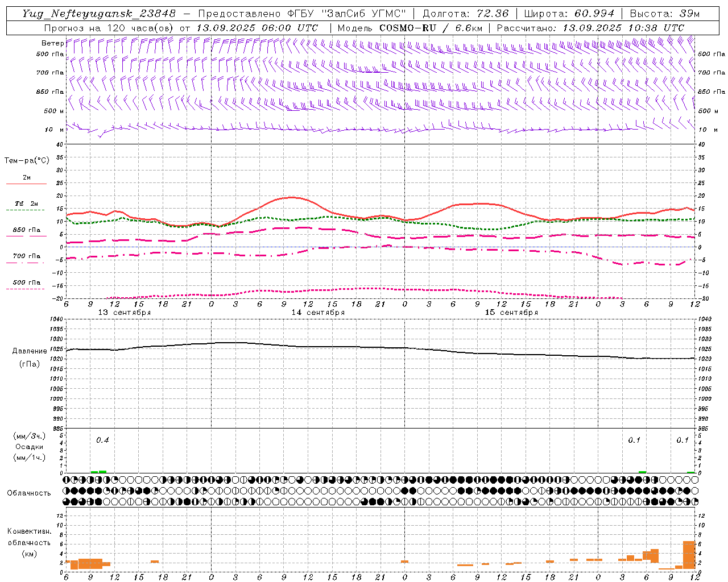Click the 'Модель COSMO-RU / 6.6км' label
Screen dimensions: 728x582
click(x=409, y=28)
